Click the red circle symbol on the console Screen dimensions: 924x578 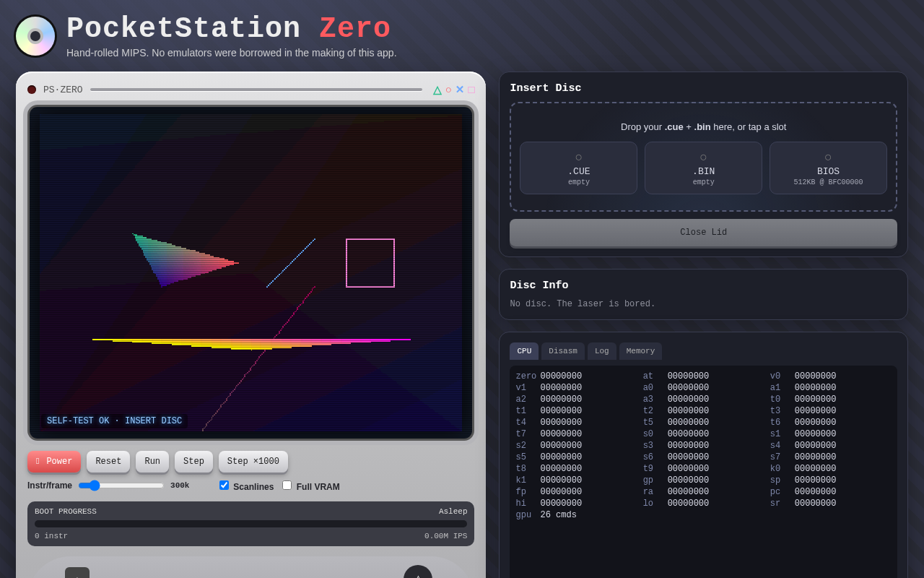[448, 90]
